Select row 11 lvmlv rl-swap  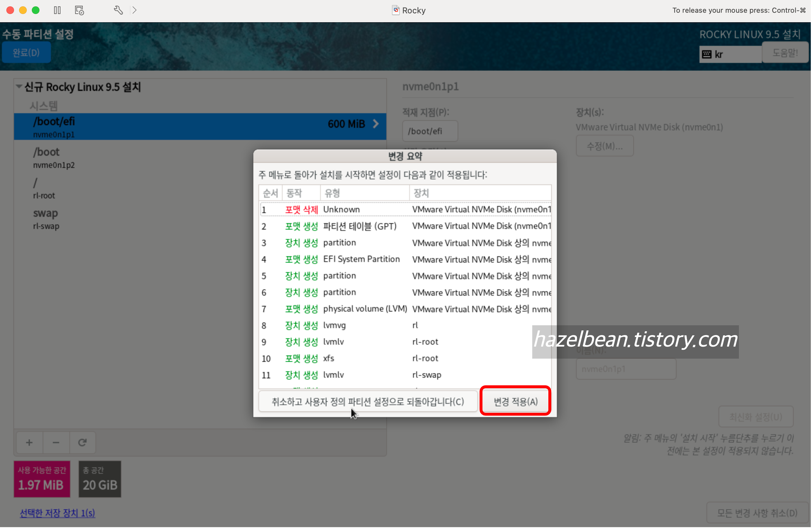[x=405, y=375]
